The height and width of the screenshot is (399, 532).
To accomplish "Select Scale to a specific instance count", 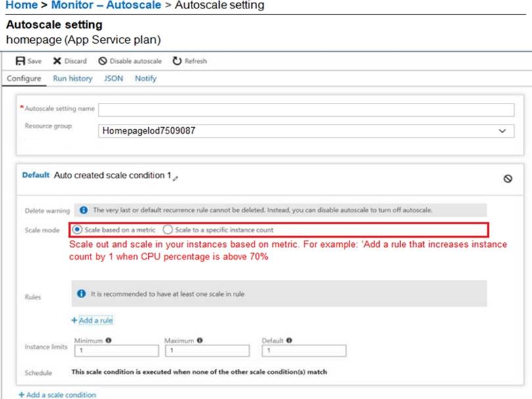I will tap(168, 230).
